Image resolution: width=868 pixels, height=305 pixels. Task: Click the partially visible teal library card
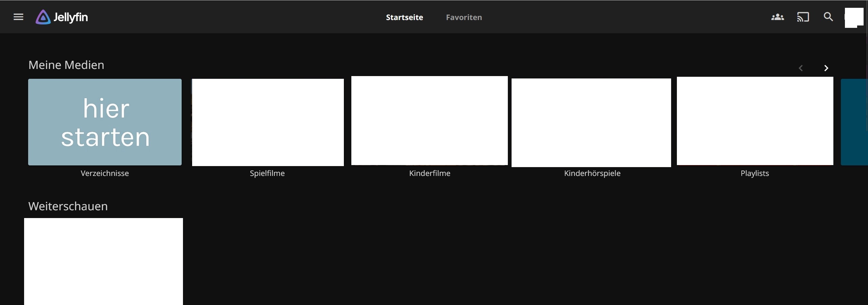(x=854, y=122)
